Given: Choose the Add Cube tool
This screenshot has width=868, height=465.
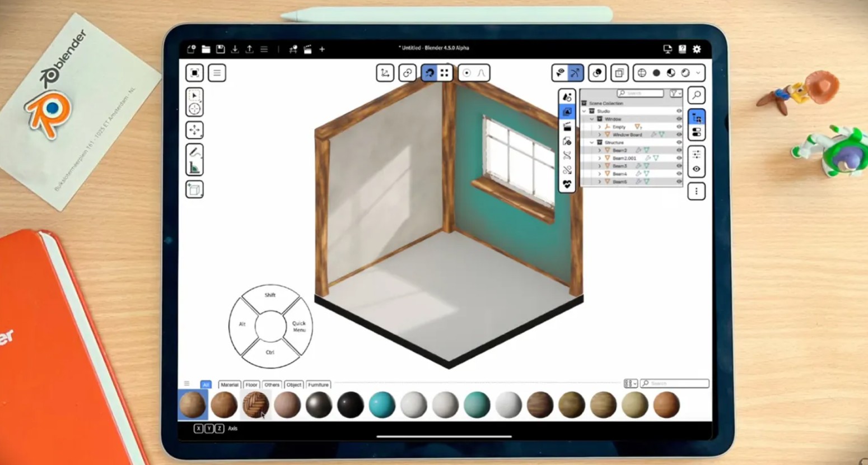Looking at the screenshot, I should [194, 190].
